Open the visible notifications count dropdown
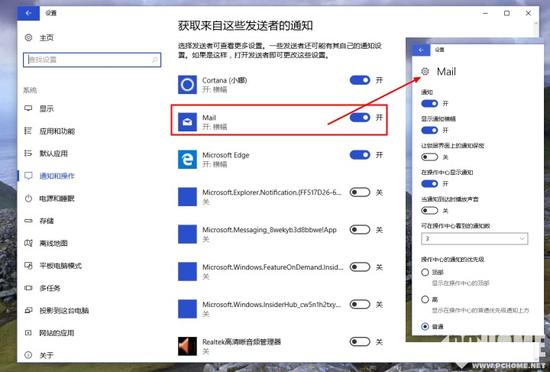Screen dimensions: 550x372 click(475, 239)
